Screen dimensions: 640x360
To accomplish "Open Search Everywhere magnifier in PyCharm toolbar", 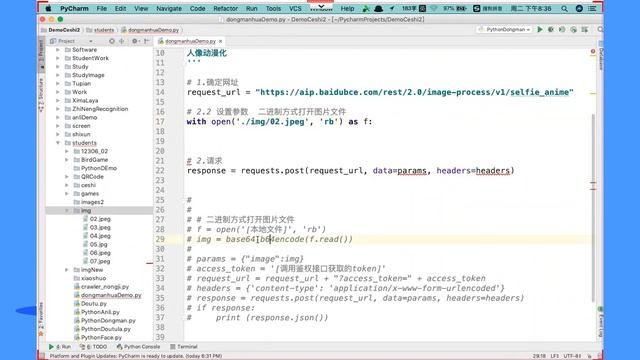I will pyautogui.click(x=600, y=29).
